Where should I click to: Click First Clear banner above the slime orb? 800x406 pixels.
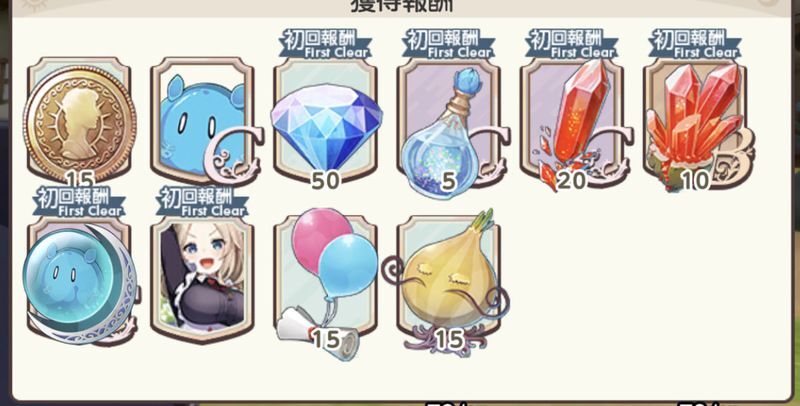[x=80, y=202]
